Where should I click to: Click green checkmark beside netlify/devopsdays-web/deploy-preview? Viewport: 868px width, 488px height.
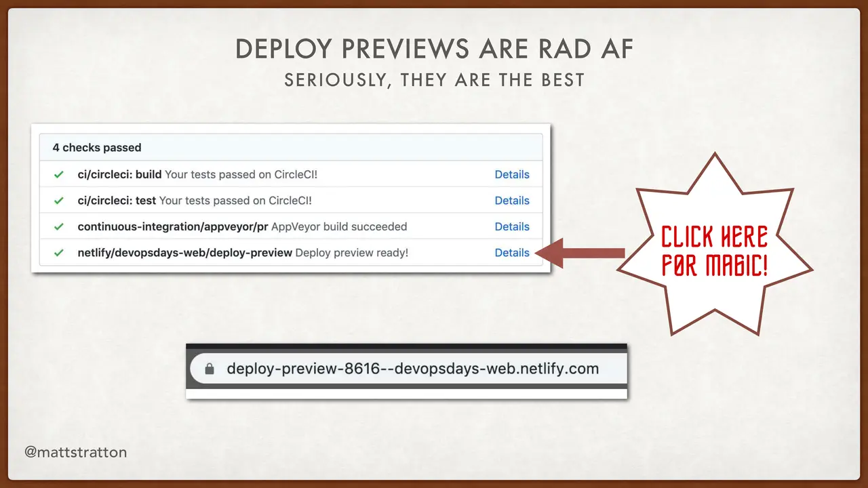pos(59,253)
